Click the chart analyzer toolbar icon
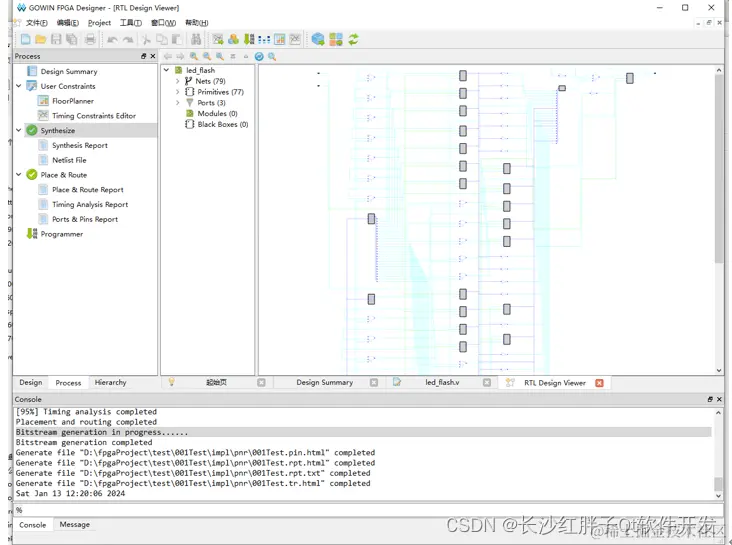This screenshot has height=545, width=732. click(280, 39)
